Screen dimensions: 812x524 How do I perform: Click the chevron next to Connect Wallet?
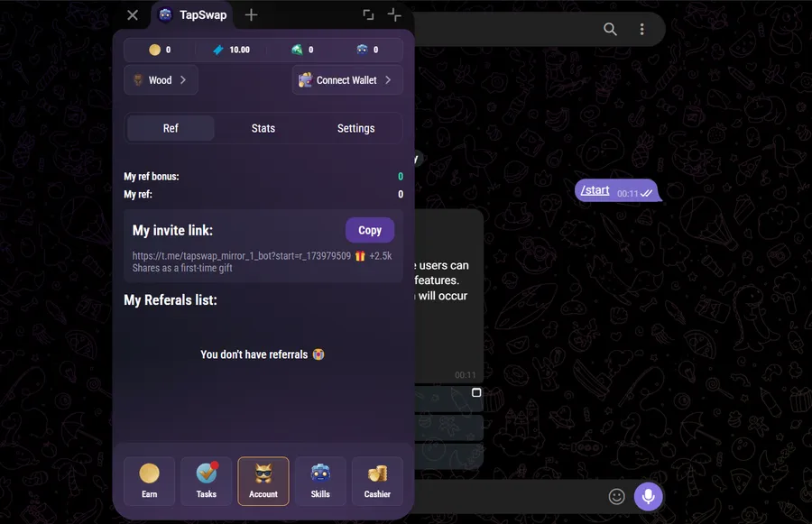(388, 79)
